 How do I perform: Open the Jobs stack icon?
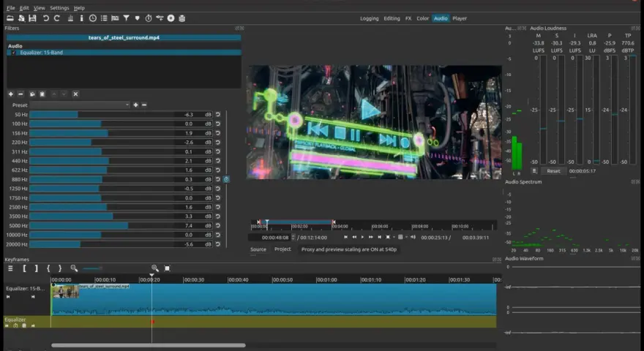(182, 18)
